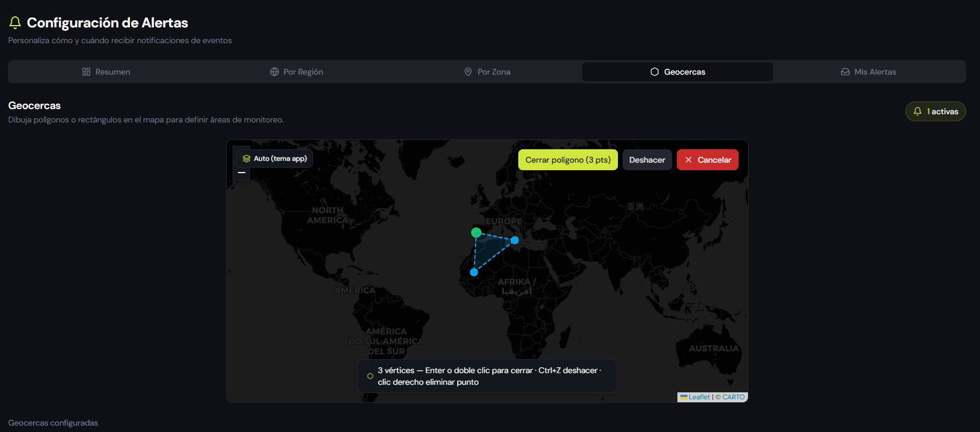Open the Mis Alertas tab
Image resolution: width=980 pixels, height=432 pixels.
click(x=868, y=72)
